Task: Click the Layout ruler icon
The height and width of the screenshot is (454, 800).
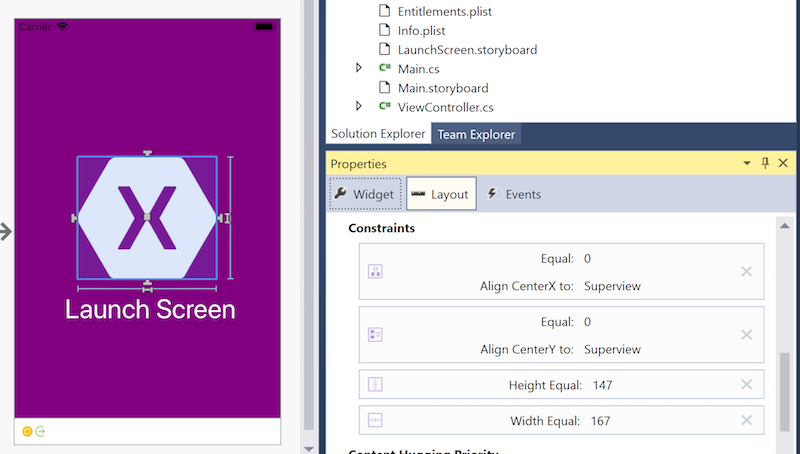Action: pos(418,194)
